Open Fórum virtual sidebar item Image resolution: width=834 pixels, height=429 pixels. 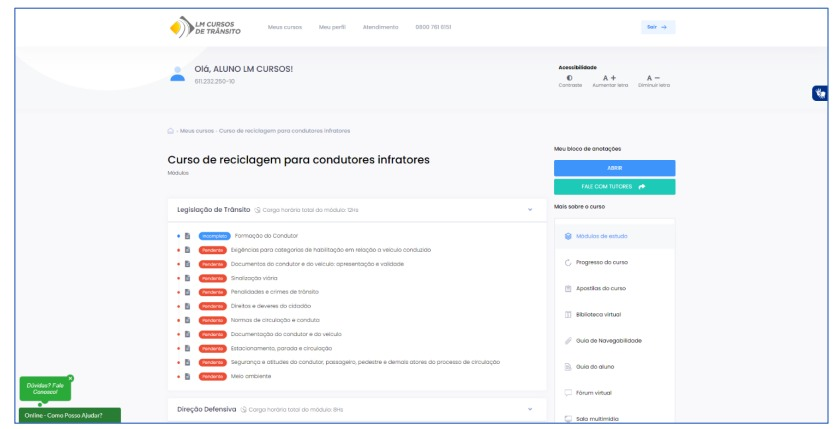(x=594, y=393)
